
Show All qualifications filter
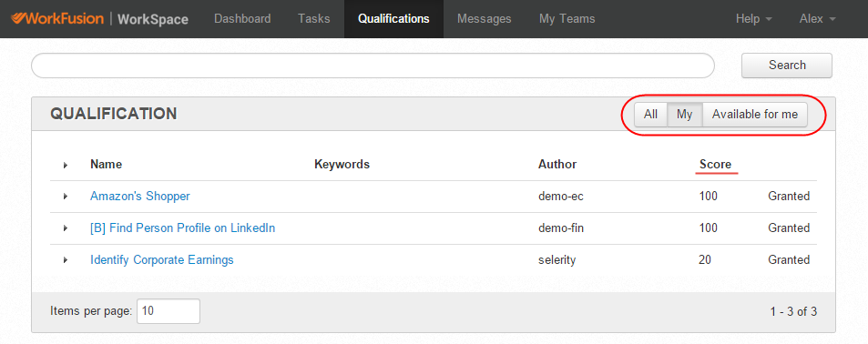(x=650, y=115)
